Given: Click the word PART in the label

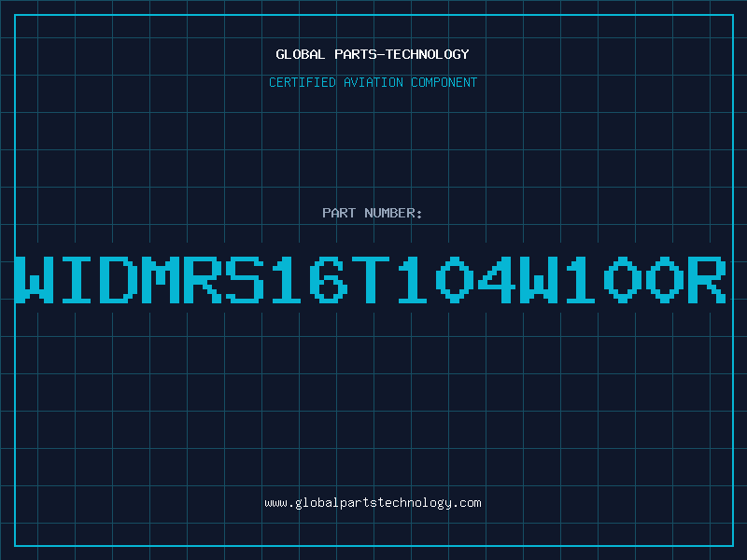Looking at the screenshot, I should click(339, 213).
